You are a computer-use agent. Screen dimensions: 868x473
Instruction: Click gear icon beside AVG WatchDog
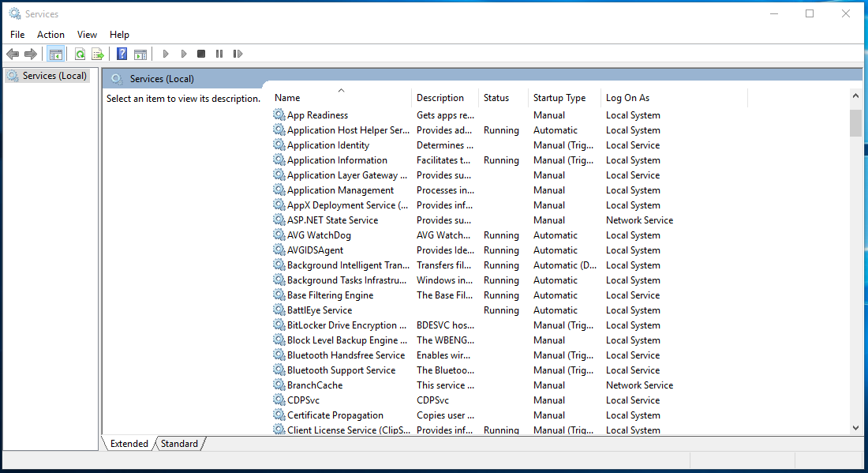pos(279,235)
